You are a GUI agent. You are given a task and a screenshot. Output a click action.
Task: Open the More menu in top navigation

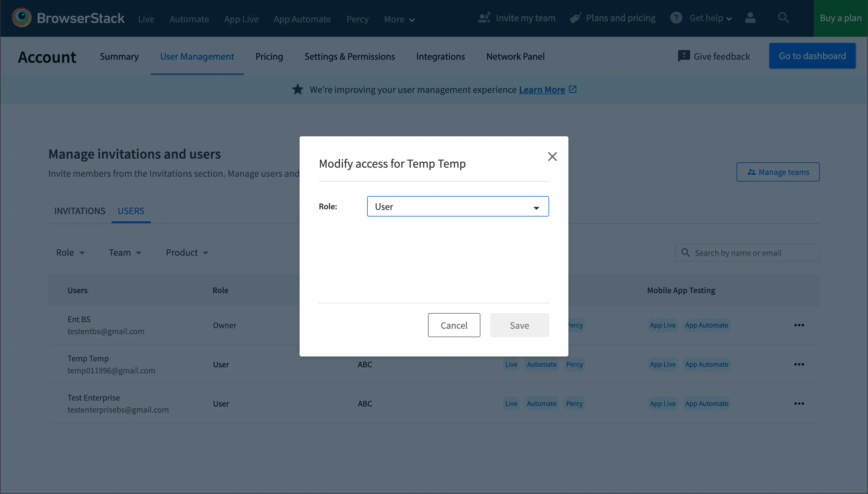399,19
